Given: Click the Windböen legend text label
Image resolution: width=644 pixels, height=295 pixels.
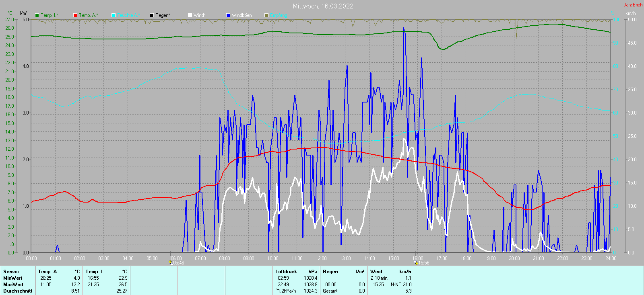Looking at the screenshot, I should click(242, 15).
